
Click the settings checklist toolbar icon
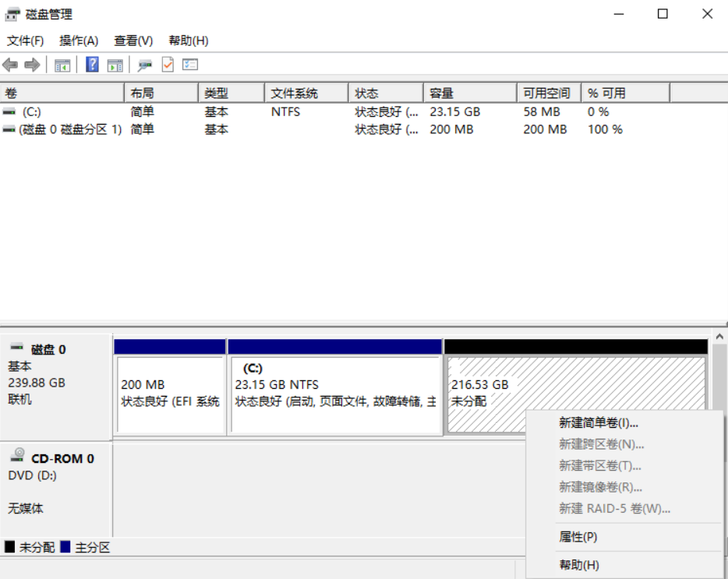tap(190, 65)
